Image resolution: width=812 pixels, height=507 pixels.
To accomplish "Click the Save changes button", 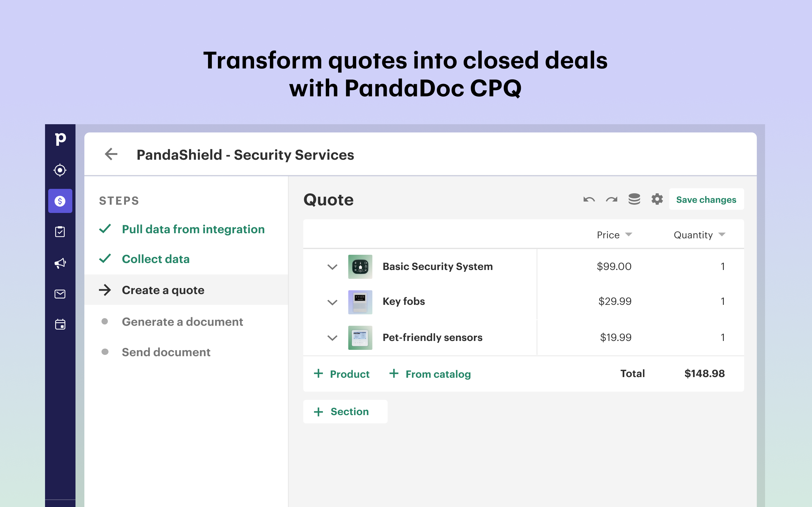I will (x=706, y=199).
